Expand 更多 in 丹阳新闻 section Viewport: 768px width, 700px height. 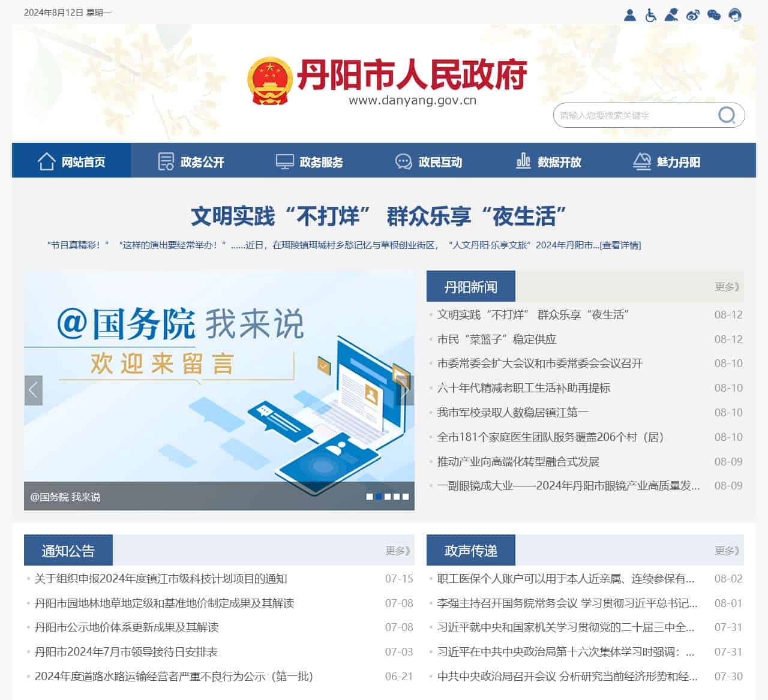727,287
